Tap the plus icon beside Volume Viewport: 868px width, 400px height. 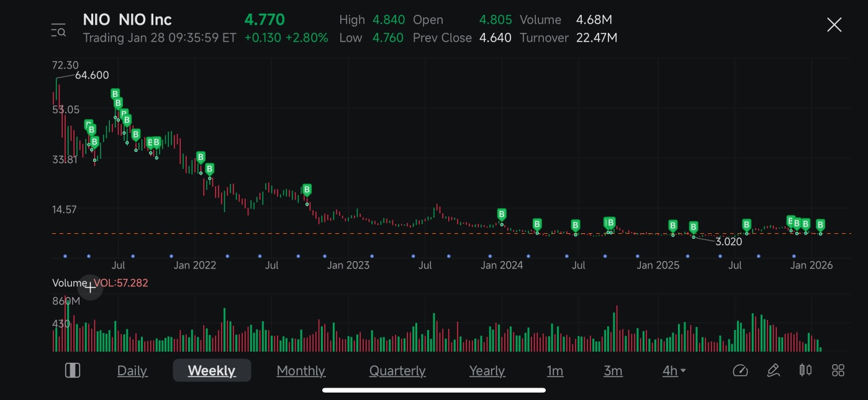(90, 288)
